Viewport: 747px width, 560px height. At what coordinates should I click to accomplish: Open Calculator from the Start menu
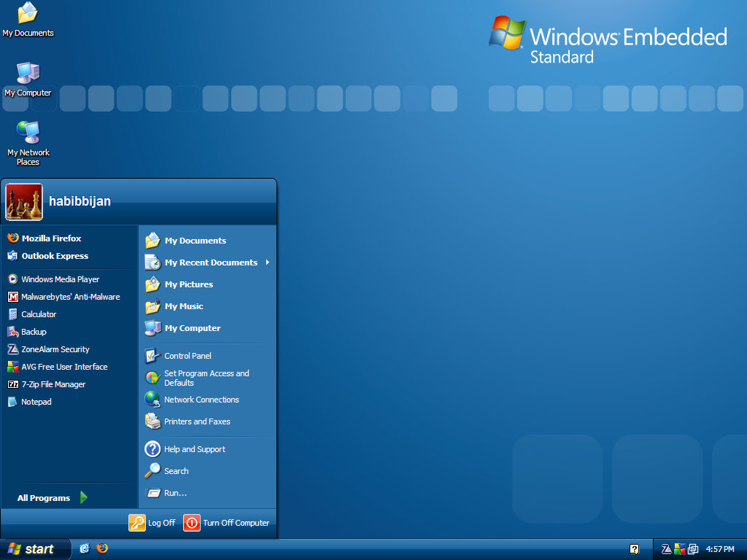[x=69, y=314]
